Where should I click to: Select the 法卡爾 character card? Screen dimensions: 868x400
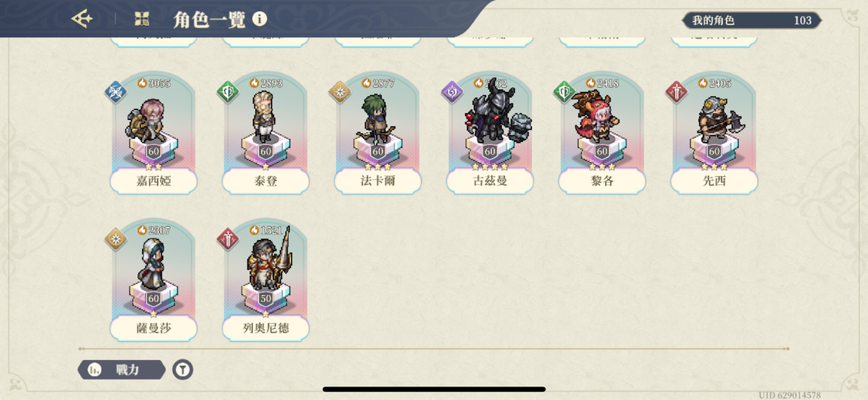[377, 133]
